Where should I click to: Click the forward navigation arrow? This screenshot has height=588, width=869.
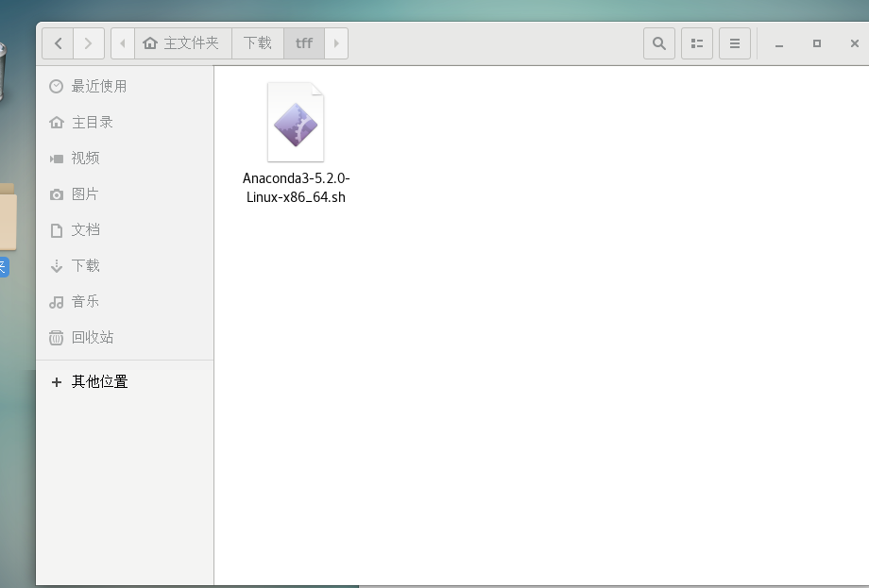coord(88,42)
